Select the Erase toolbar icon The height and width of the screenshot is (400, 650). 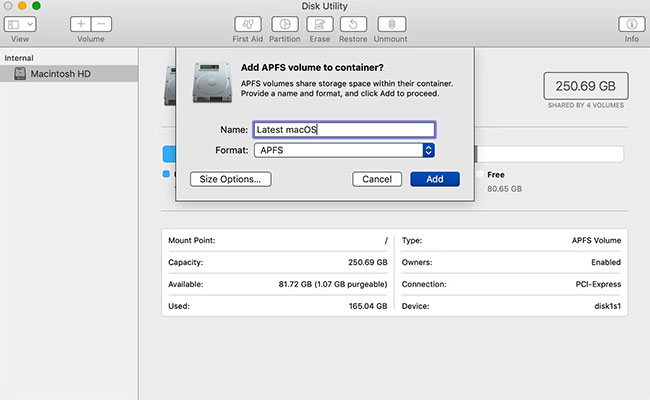point(320,24)
